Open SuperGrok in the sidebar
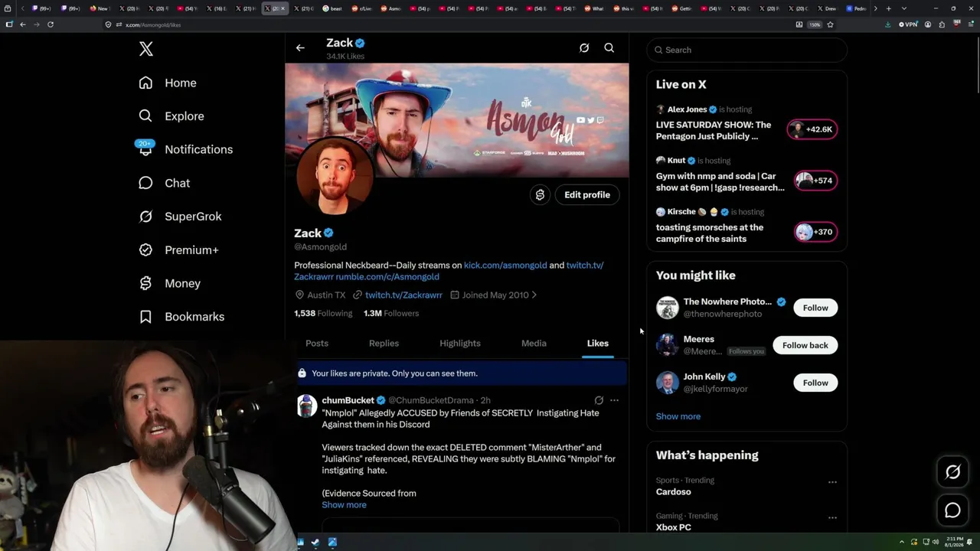Screen dimensions: 980x551 [180, 217]
